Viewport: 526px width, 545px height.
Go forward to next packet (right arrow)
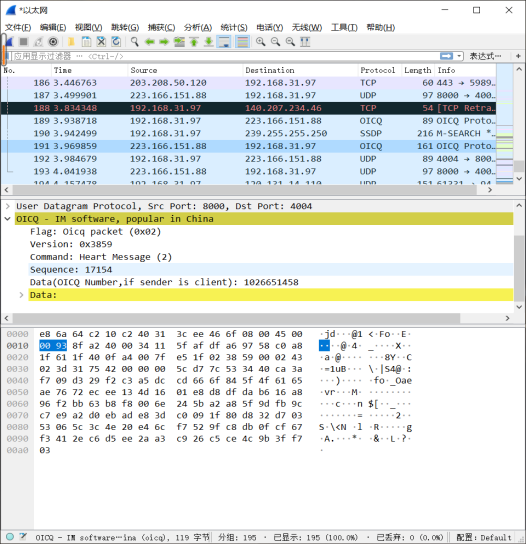pyautogui.click(x=164, y=42)
